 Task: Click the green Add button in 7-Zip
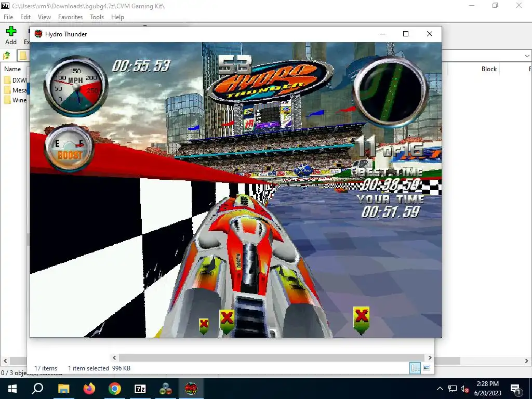tap(11, 35)
